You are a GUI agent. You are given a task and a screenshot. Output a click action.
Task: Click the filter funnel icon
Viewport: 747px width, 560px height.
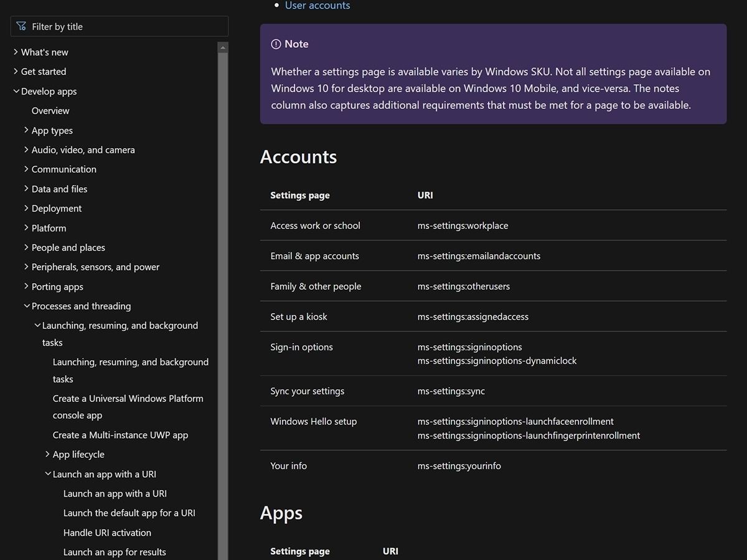(21, 27)
